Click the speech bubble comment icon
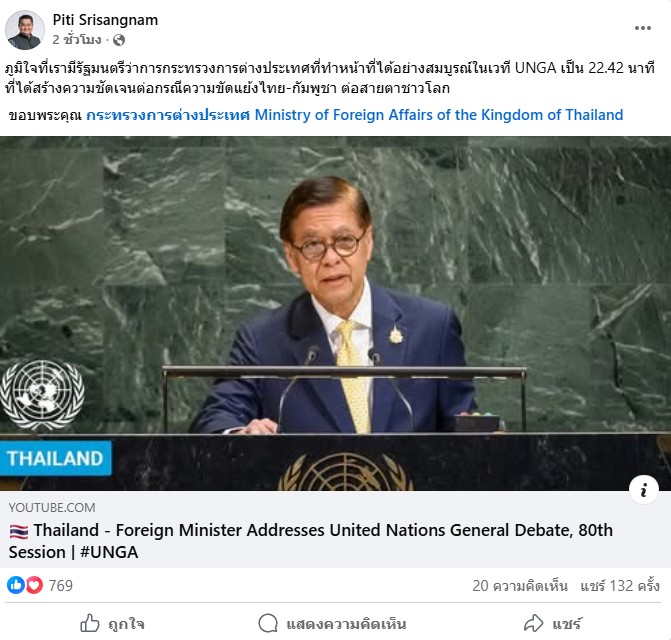 tap(268, 623)
